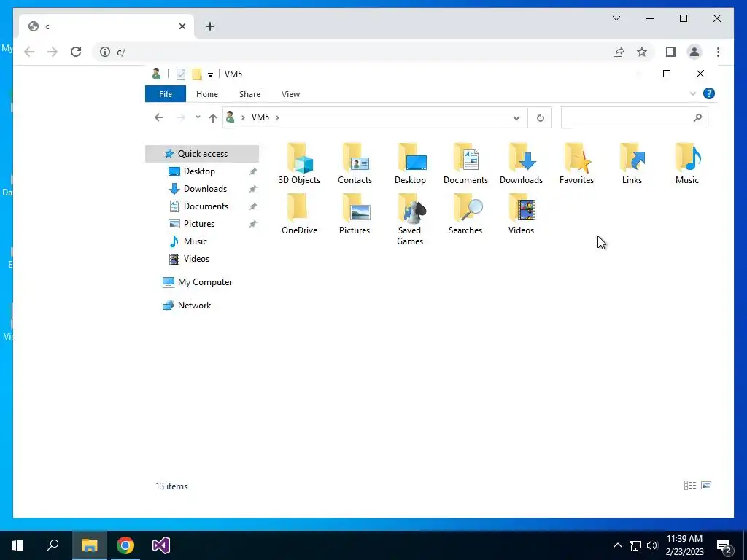Open the address bar history dropdown
Screen dimensions: 747x560
(516, 117)
